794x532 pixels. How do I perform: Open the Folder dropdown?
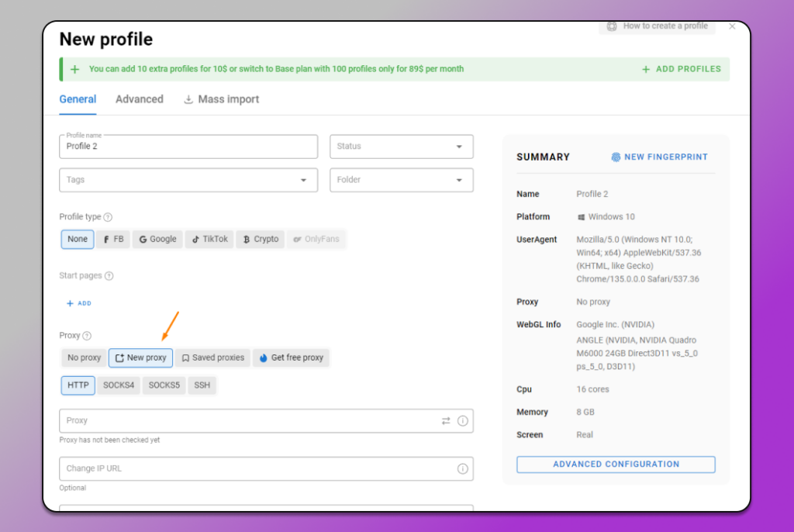tap(401, 179)
